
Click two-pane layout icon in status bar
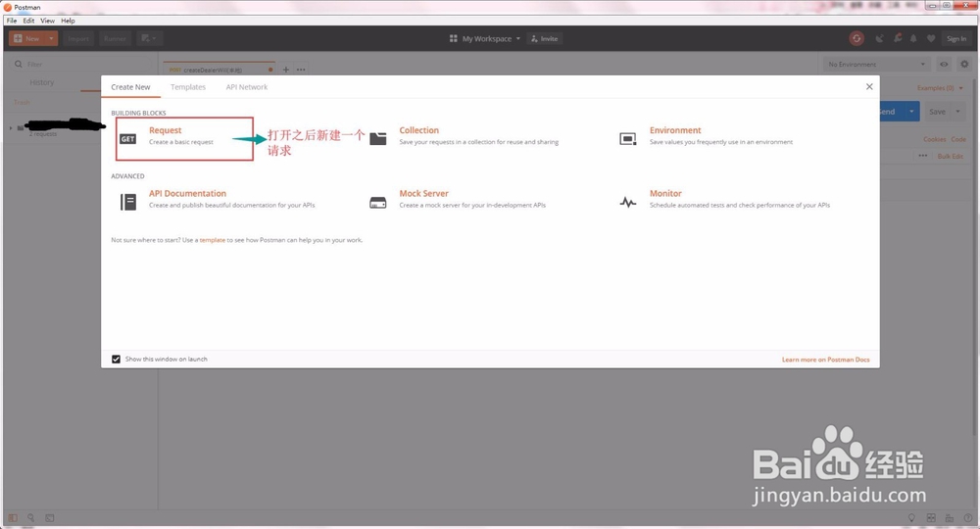pyautogui.click(x=931, y=518)
